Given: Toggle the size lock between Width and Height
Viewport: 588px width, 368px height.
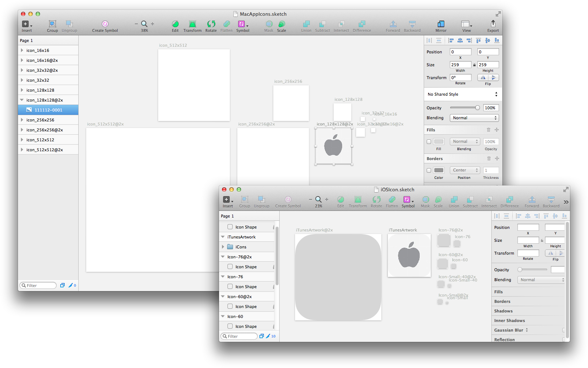Looking at the screenshot, I should (474, 65).
